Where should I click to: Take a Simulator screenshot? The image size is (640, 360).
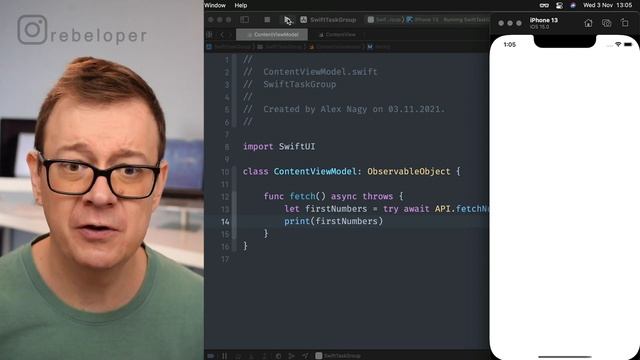[607, 23]
